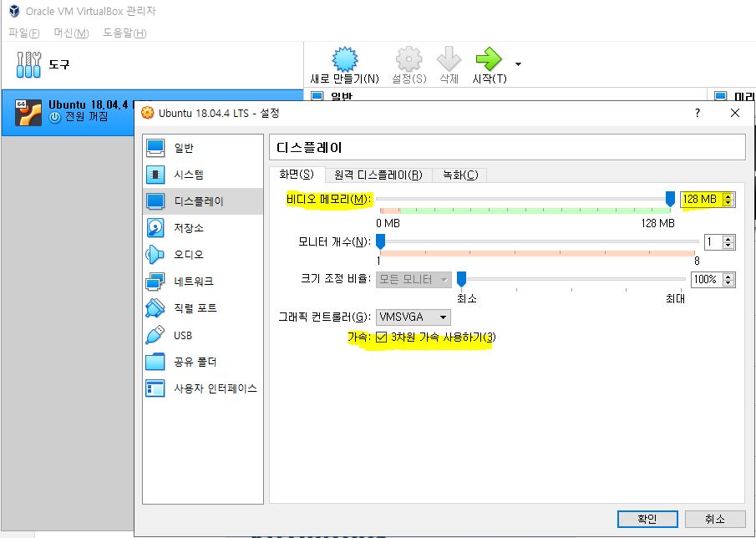Click the VirtualBox app icon in title bar
Image resolution: width=756 pixels, height=538 pixels.
coord(14,11)
